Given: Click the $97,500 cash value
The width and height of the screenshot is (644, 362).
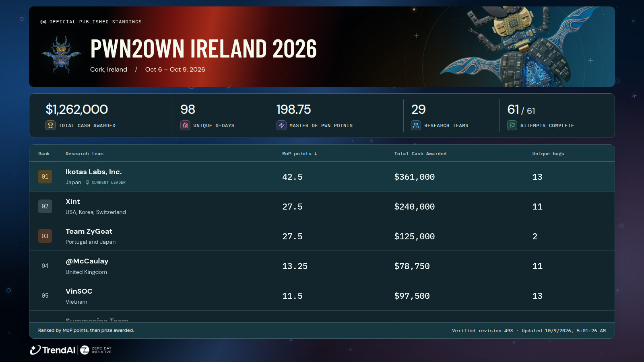Looking at the screenshot, I should pos(412,296).
